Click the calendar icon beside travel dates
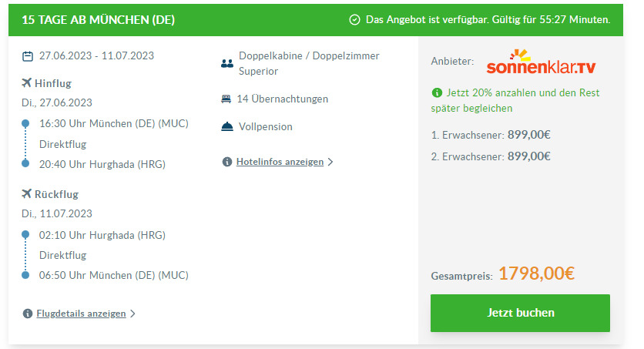This screenshot has height=349, width=644. click(x=28, y=55)
